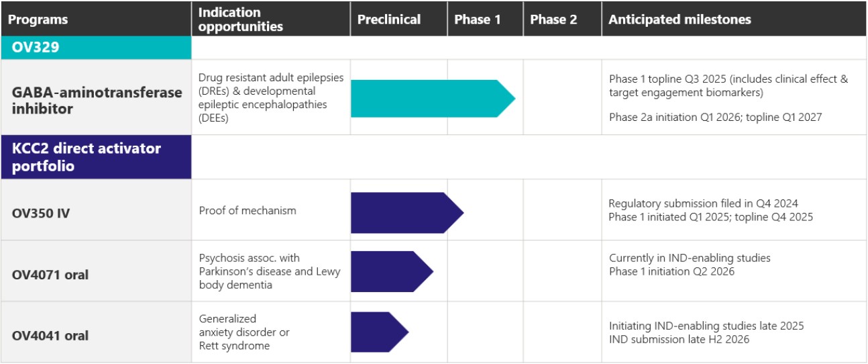The height and width of the screenshot is (364, 868).
Task: Select the GABA-aminotransferase inhibitor program cell
Action: 97,100
